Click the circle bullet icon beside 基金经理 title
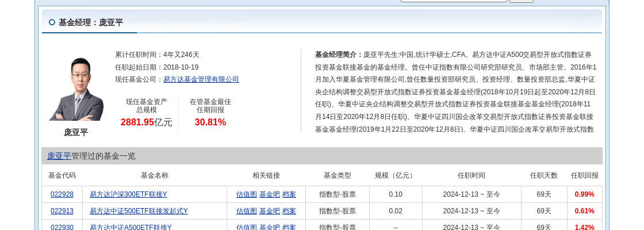644x230 pixels. pyautogui.click(x=52, y=22)
